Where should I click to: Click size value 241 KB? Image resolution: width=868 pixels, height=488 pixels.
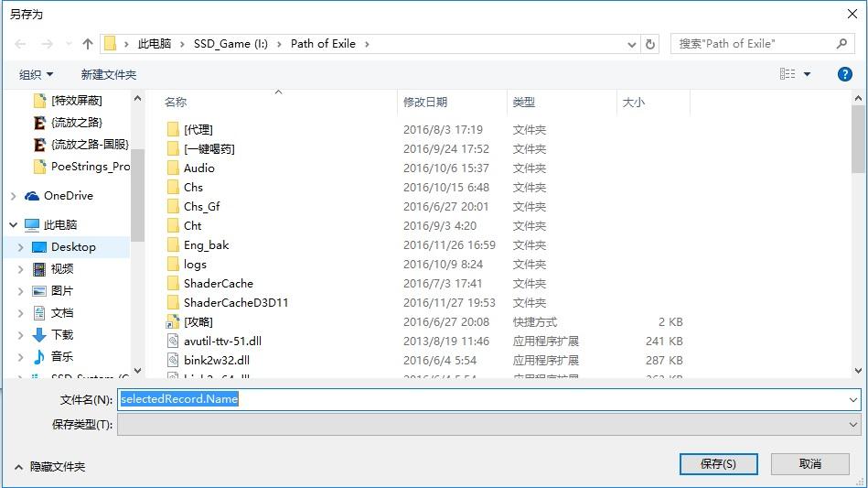(x=664, y=342)
